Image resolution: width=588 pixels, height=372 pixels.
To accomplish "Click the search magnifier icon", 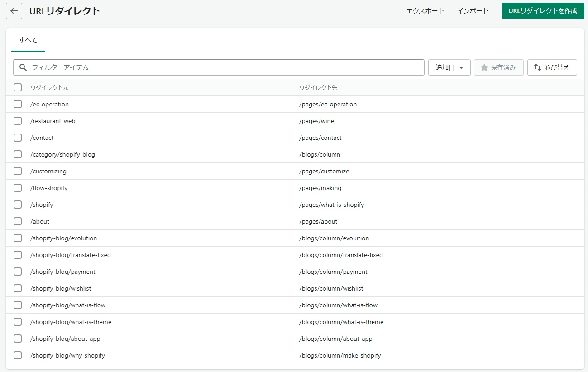I will click(23, 67).
